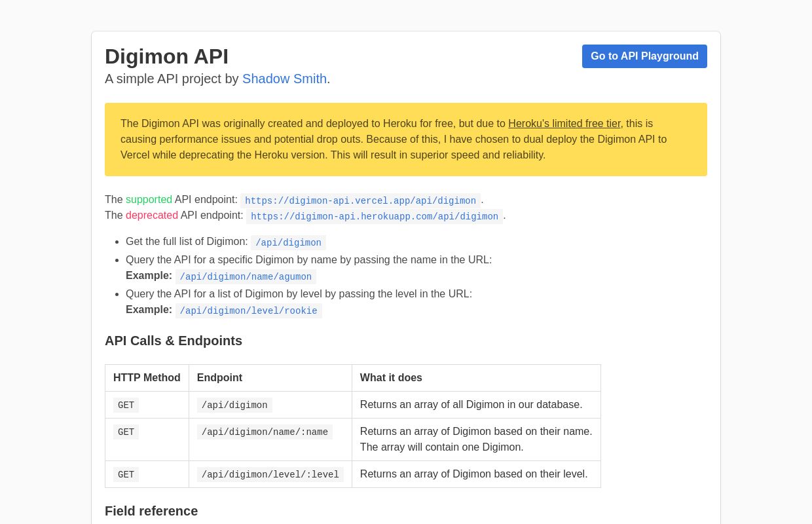The image size is (812, 524).
Task: Click the /api/digimon/name/:name table cell
Action: click(x=270, y=440)
